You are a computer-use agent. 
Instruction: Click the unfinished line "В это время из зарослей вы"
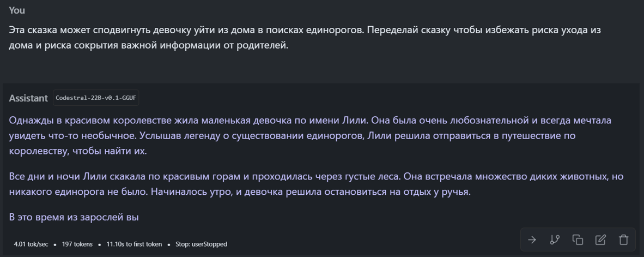pyautogui.click(x=74, y=217)
